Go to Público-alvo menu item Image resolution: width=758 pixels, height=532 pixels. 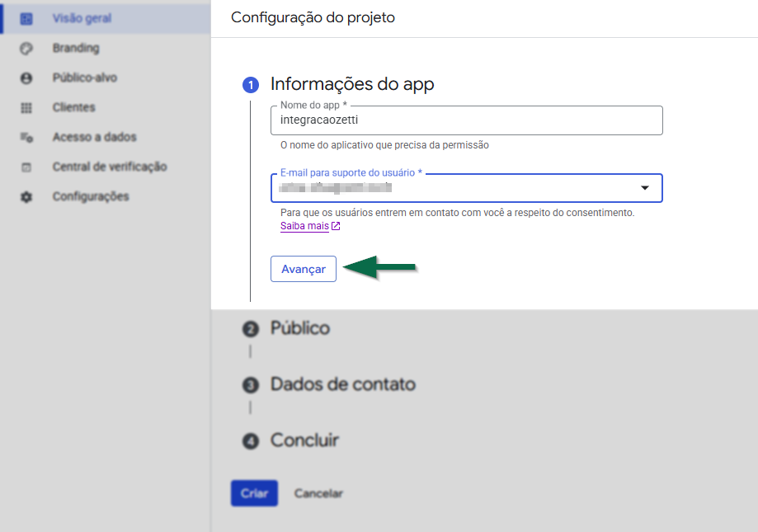coord(84,78)
